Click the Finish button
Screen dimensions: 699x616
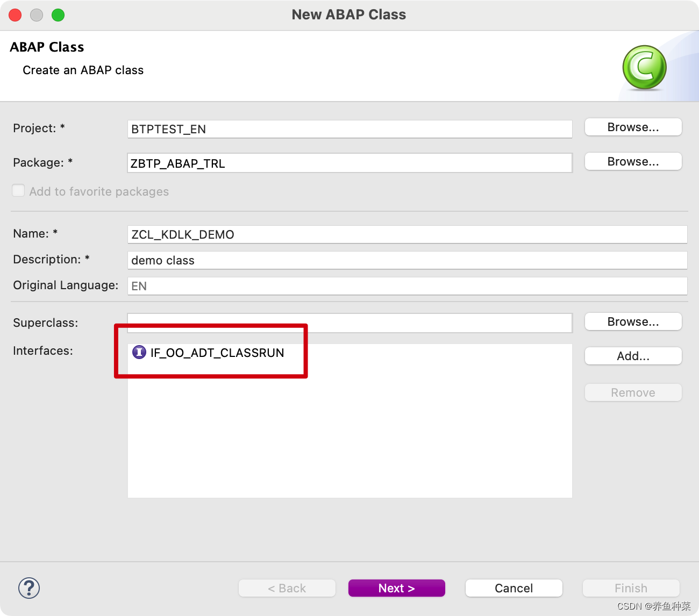631,588
